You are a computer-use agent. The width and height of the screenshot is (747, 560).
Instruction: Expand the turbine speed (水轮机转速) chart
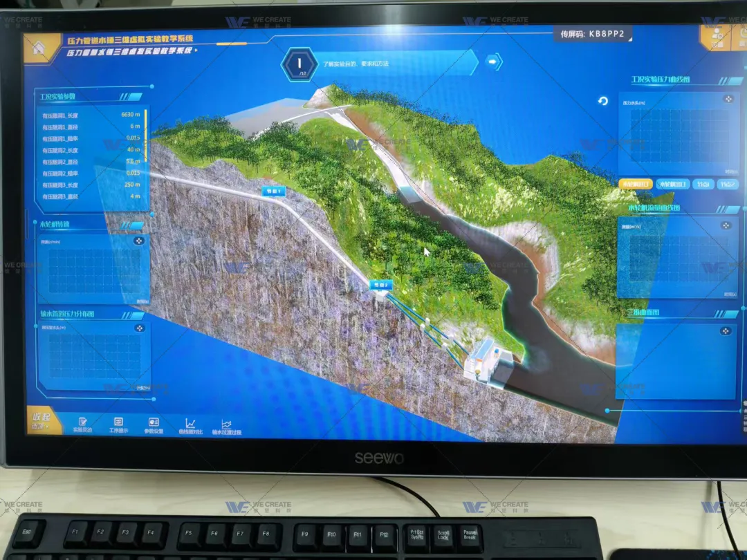pyautogui.click(x=138, y=241)
